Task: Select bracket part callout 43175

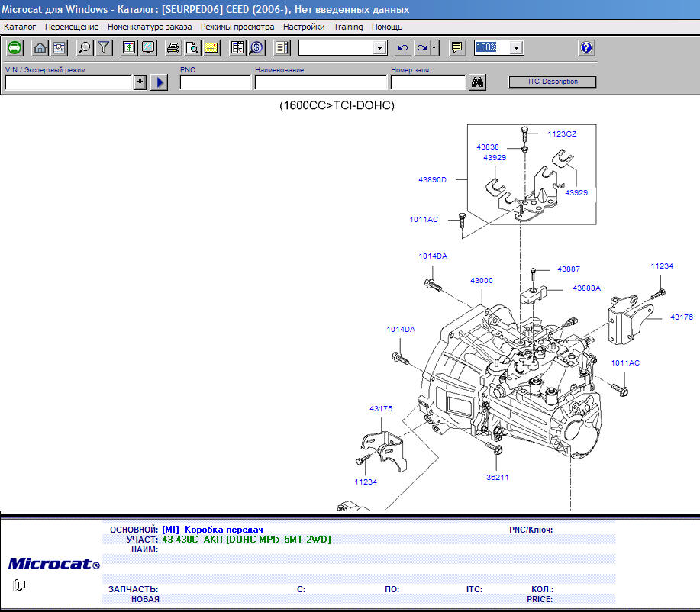Action: point(381,409)
